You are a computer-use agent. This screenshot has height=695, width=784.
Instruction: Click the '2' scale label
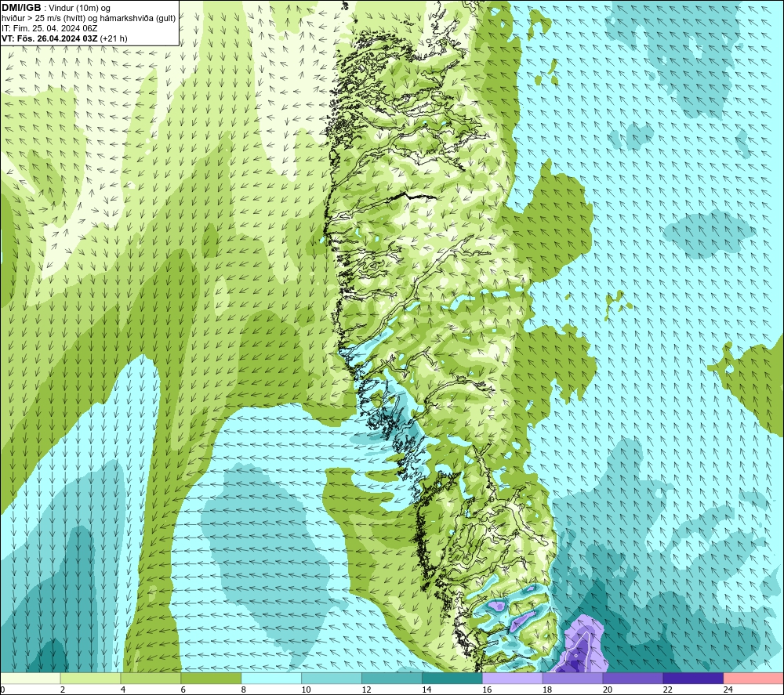(63, 690)
